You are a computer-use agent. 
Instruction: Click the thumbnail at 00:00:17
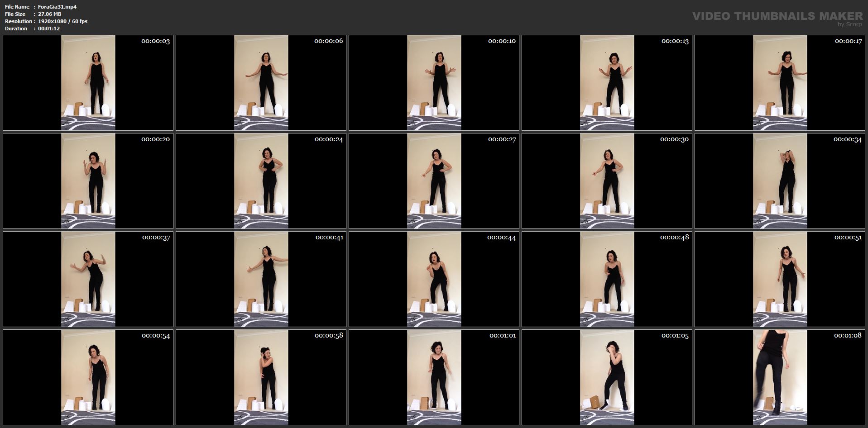(x=780, y=83)
